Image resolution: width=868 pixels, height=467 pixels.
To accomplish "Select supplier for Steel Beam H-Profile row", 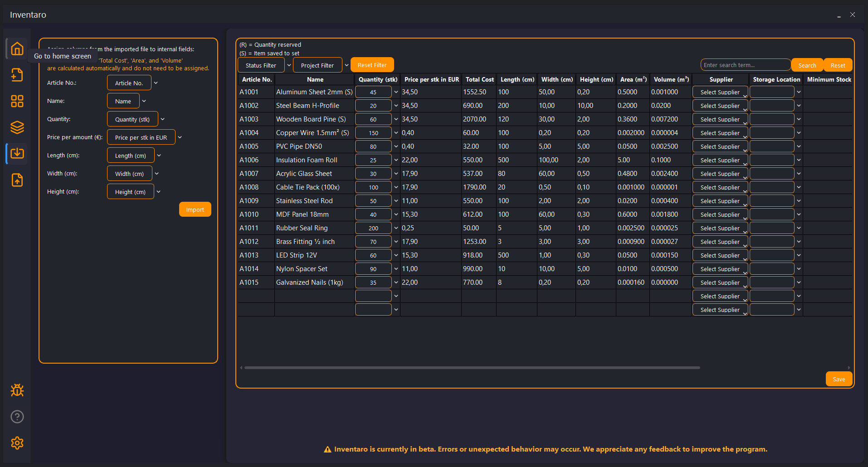I will pyautogui.click(x=720, y=106).
